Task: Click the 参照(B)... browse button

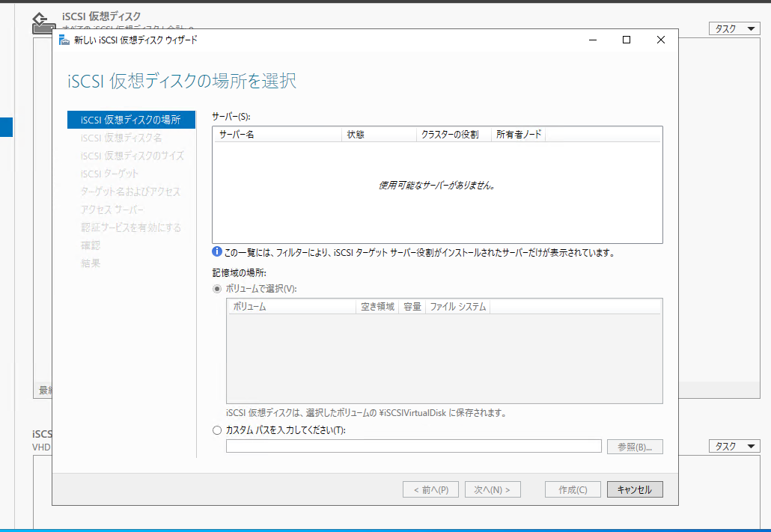Action: 635,447
